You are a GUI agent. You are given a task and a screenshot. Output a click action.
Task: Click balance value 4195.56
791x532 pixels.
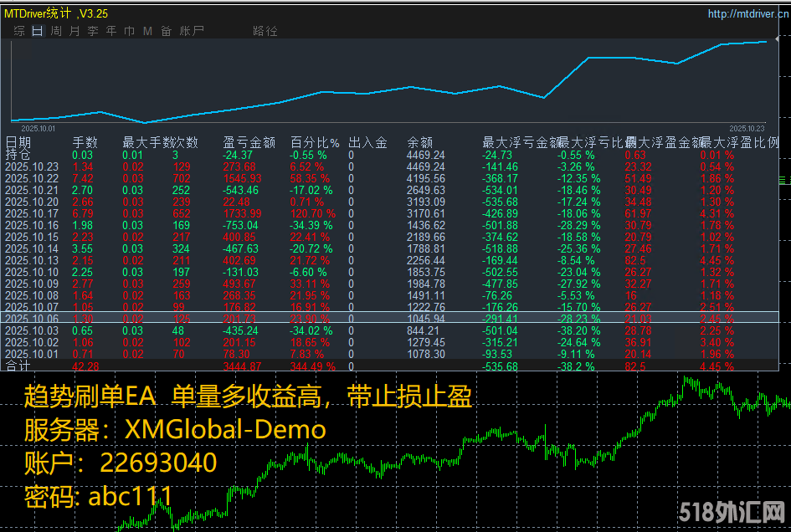pos(426,178)
